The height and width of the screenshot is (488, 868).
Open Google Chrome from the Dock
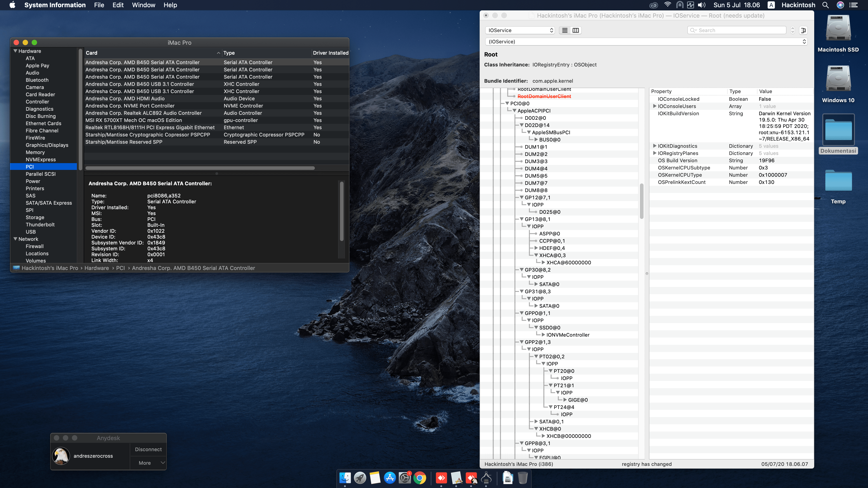420,478
